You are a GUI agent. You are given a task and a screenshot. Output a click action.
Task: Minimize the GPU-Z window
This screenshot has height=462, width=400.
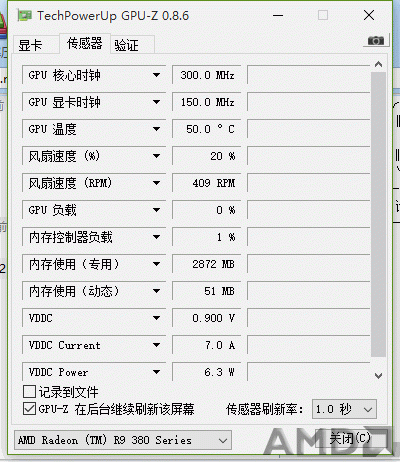click(x=278, y=15)
